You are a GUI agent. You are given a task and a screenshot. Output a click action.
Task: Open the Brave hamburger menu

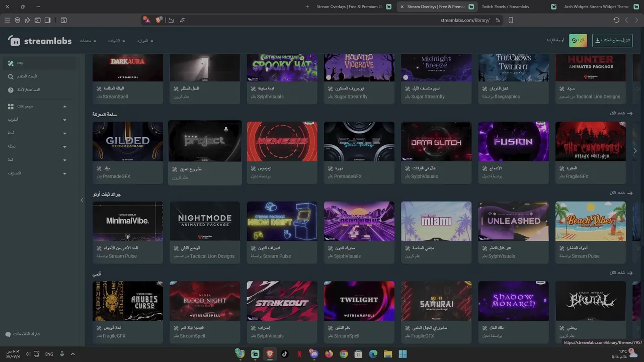[7, 20]
